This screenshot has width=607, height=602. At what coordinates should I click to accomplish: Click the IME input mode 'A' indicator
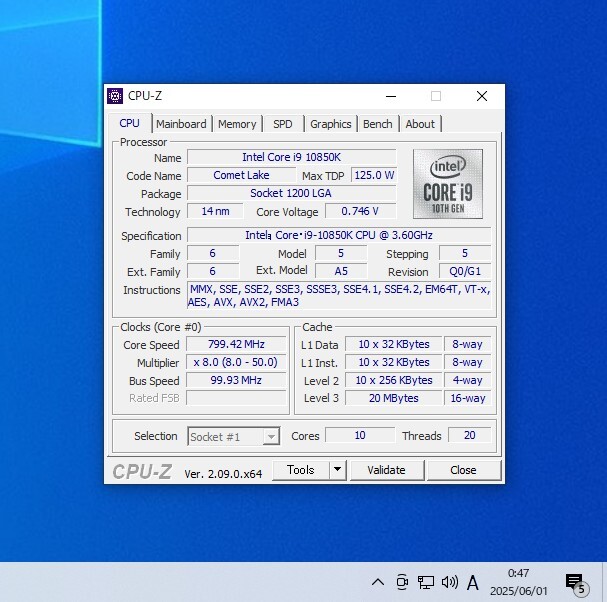(x=473, y=582)
